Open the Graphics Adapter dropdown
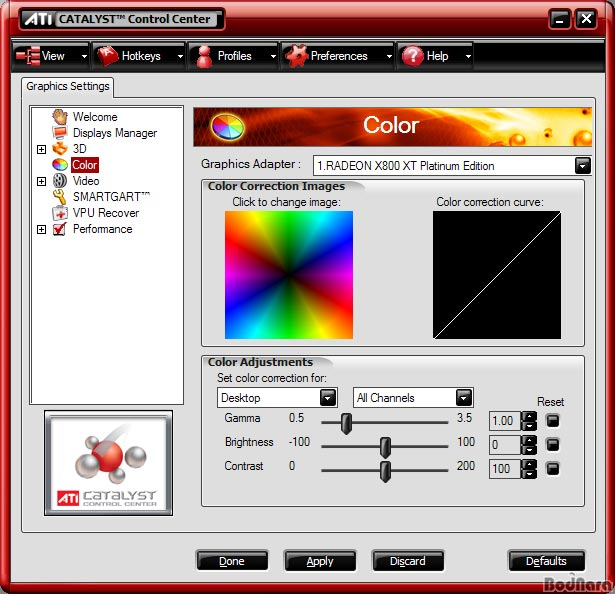This screenshot has height=594, width=615. pos(582,166)
